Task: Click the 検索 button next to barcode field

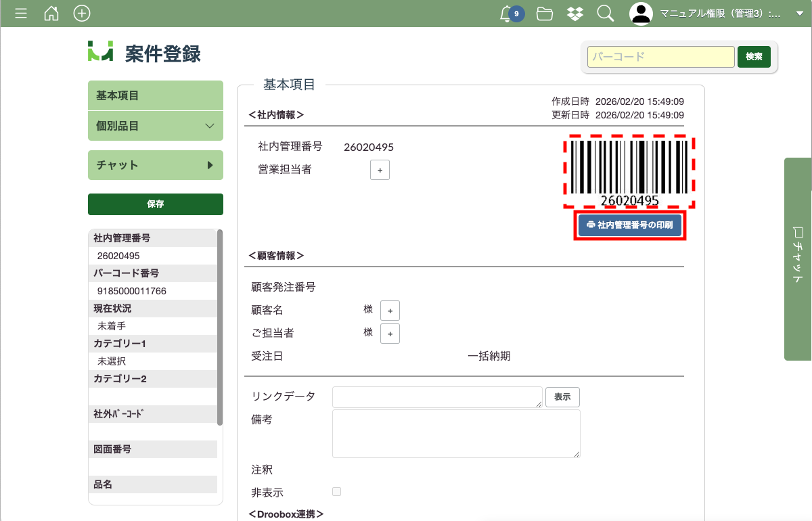Action: point(754,57)
